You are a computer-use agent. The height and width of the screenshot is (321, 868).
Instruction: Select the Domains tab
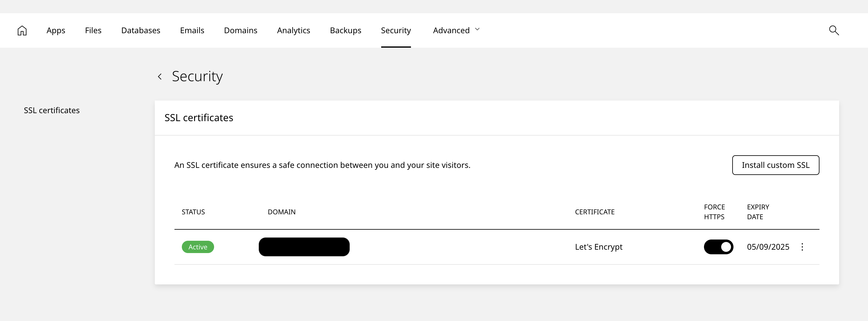(240, 30)
